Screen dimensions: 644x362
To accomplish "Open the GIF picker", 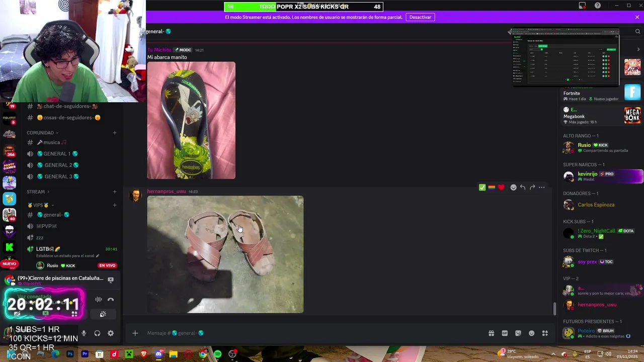I will [x=505, y=333].
